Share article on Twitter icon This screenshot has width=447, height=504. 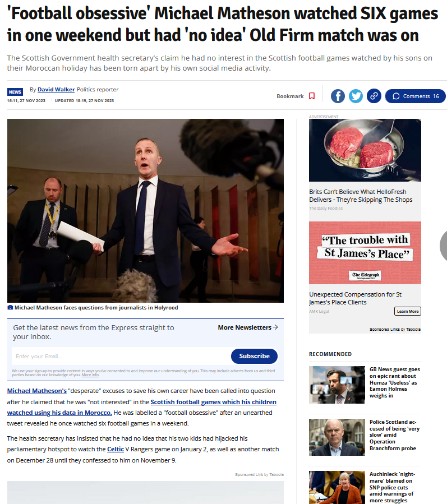pos(356,96)
